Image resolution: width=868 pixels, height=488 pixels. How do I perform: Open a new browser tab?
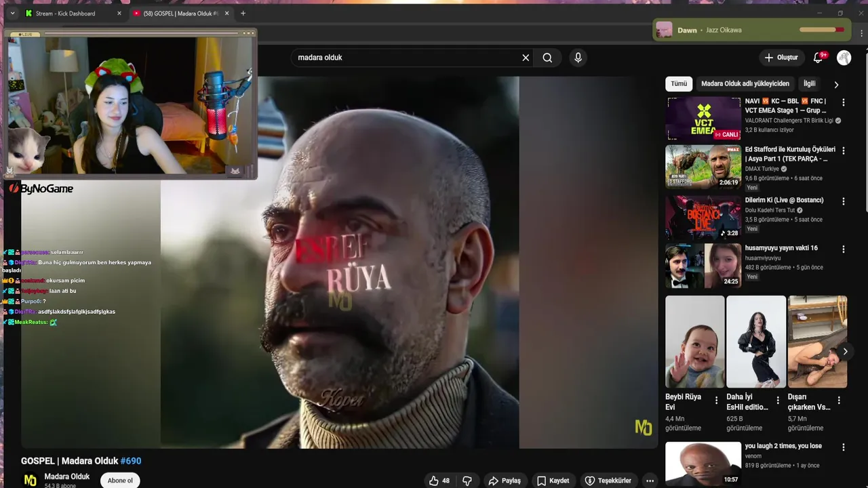click(x=243, y=14)
